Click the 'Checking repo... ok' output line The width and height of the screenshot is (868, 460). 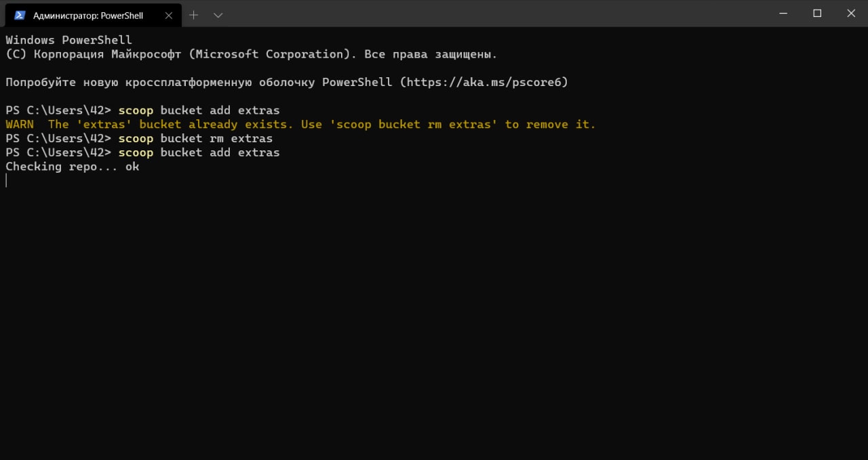pyautogui.click(x=73, y=167)
